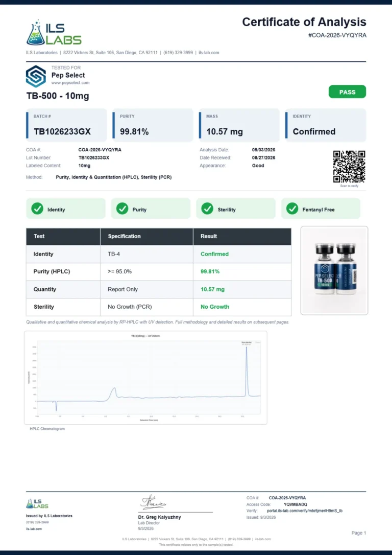The width and height of the screenshot is (392, 555).
Task: Click the TB-500 - 10mg product heading
Action: tap(58, 96)
